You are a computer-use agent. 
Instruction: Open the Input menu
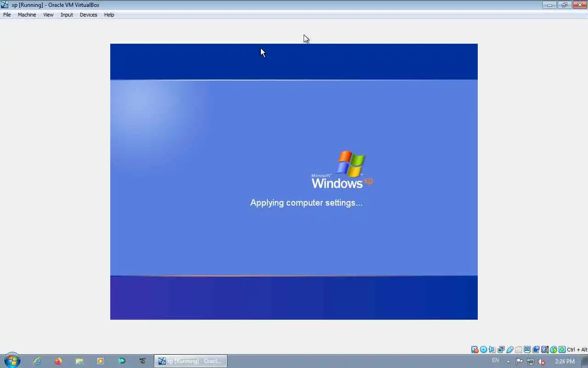coord(67,15)
